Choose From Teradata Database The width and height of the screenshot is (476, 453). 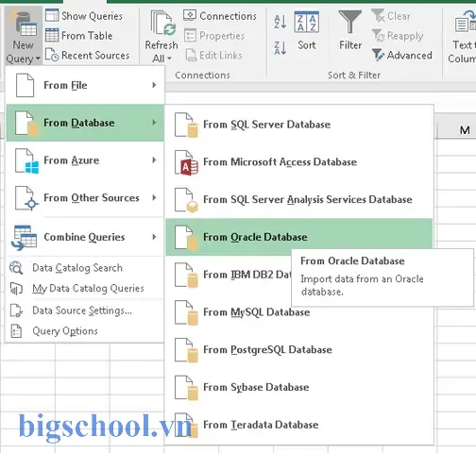pos(299,425)
